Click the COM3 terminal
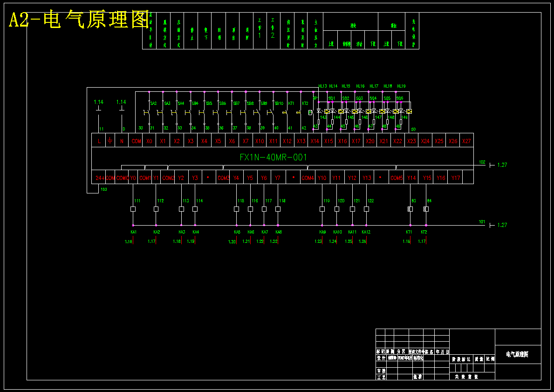The height and width of the screenshot is (392, 554). [223, 178]
